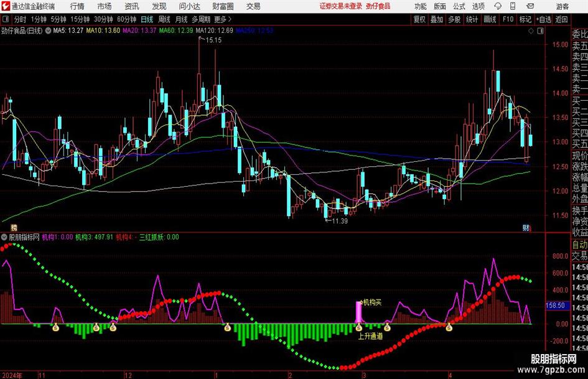Click the 多股 button
This screenshot has width=588, height=379.
(454, 19)
